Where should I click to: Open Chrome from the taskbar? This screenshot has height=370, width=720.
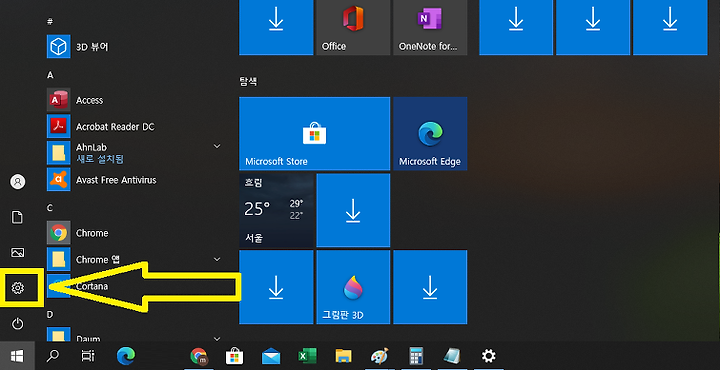[199, 356]
